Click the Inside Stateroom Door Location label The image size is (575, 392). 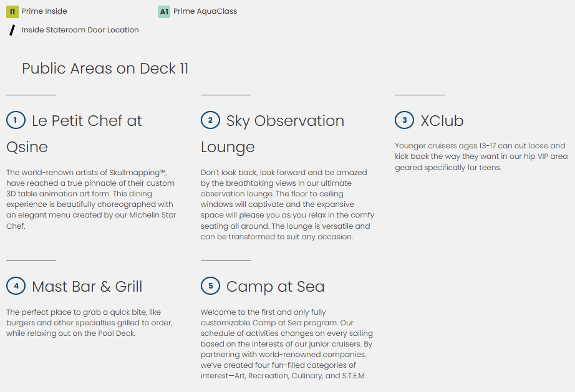[x=80, y=30]
